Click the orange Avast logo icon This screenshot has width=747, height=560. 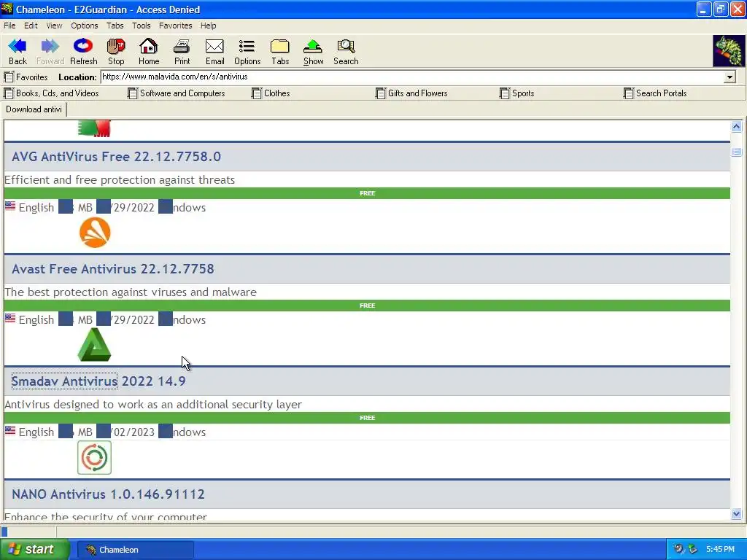[94, 233]
